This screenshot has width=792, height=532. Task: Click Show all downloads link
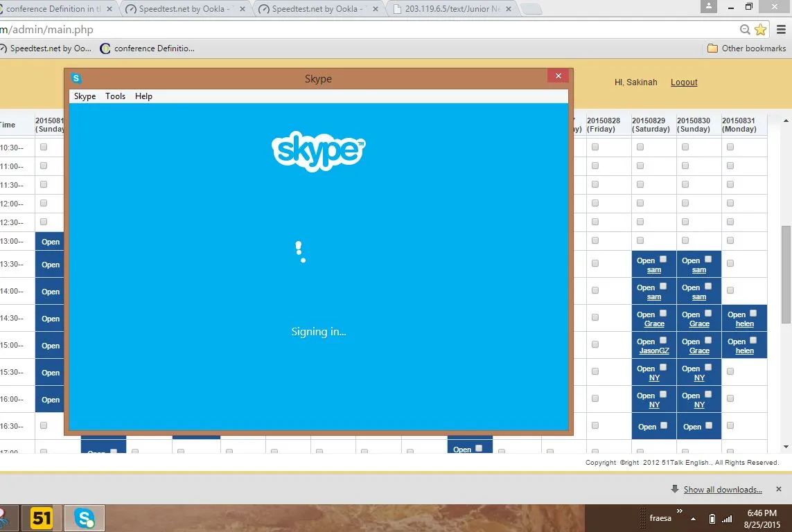723,490
